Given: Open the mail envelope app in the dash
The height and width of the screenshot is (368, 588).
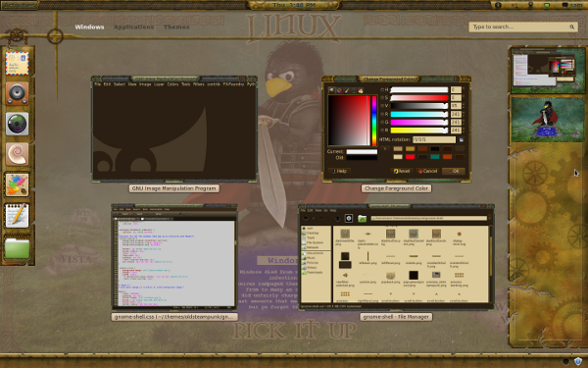Looking at the screenshot, I should [x=18, y=63].
